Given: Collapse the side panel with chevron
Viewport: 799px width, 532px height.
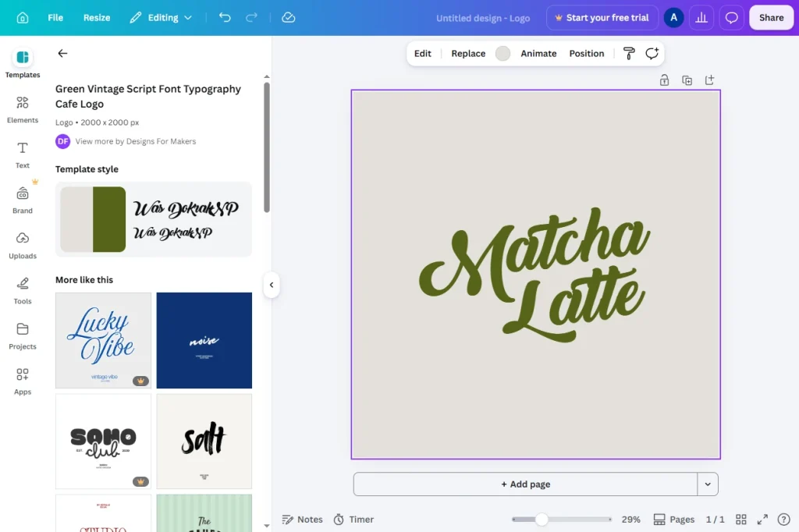Looking at the screenshot, I should tap(272, 285).
